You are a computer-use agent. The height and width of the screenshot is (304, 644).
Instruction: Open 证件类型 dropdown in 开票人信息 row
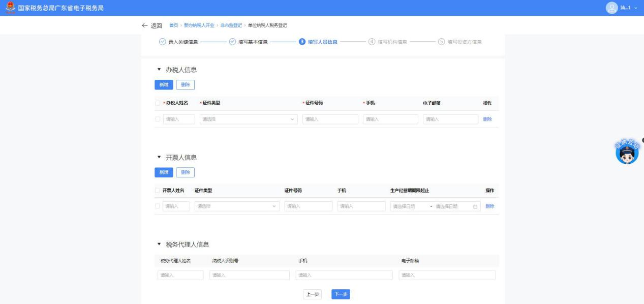pyautogui.click(x=237, y=206)
